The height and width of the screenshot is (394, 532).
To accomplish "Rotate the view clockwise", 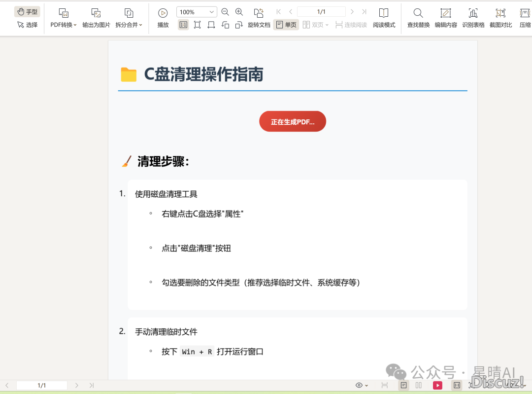I will (239, 25).
